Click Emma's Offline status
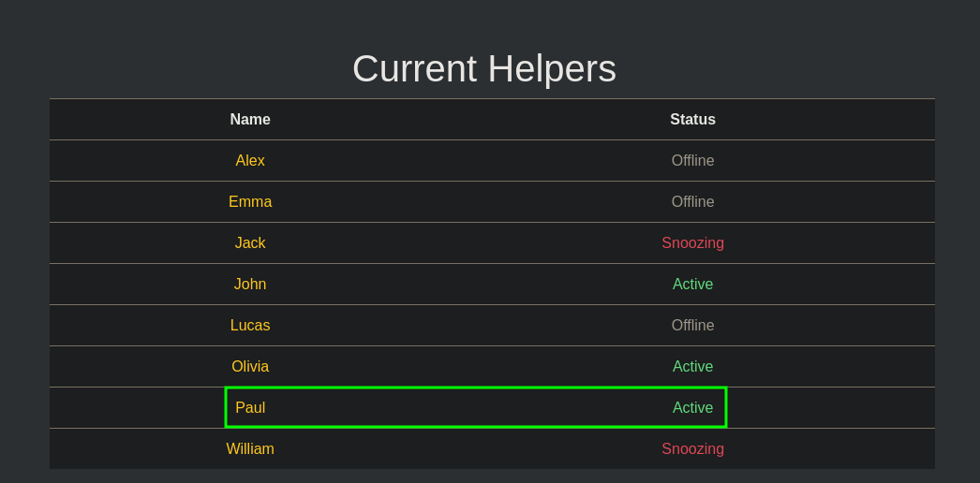980x483 pixels. click(692, 201)
